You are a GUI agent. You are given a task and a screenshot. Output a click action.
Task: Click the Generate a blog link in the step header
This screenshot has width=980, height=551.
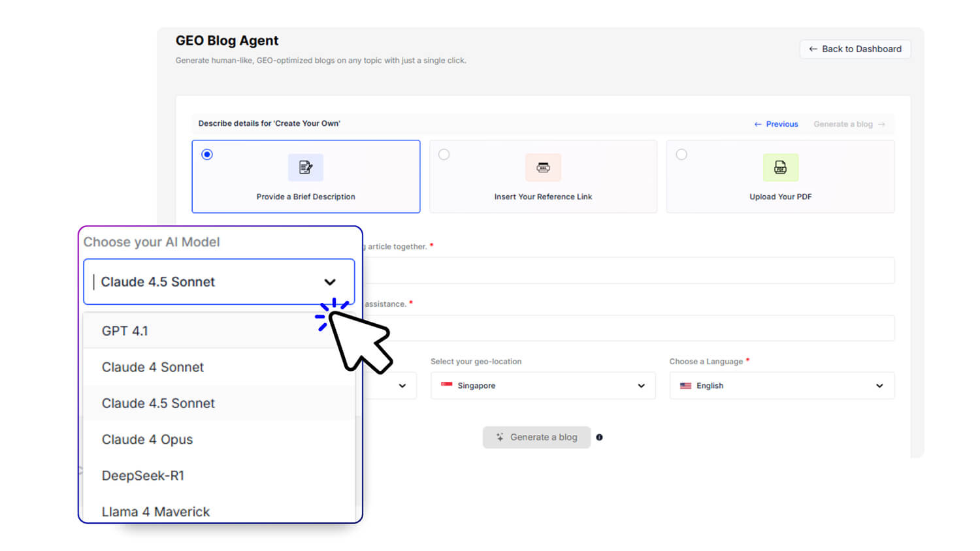pyautogui.click(x=849, y=124)
